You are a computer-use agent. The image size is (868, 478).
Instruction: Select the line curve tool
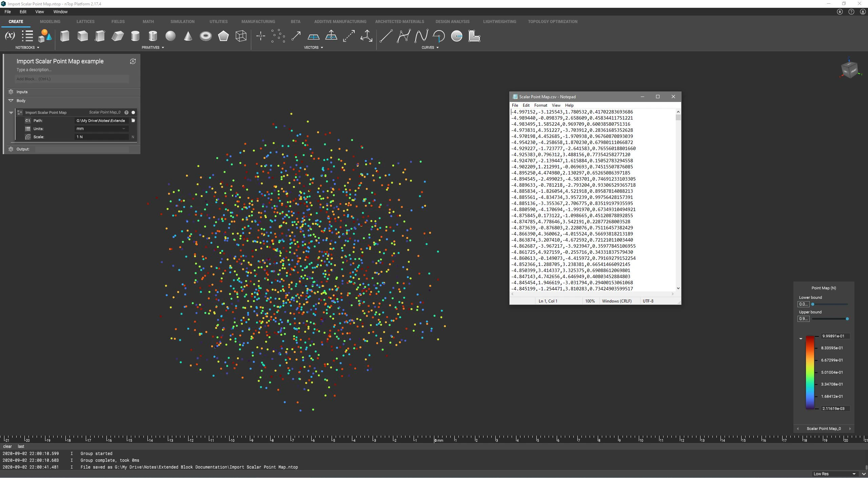pos(386,36)
